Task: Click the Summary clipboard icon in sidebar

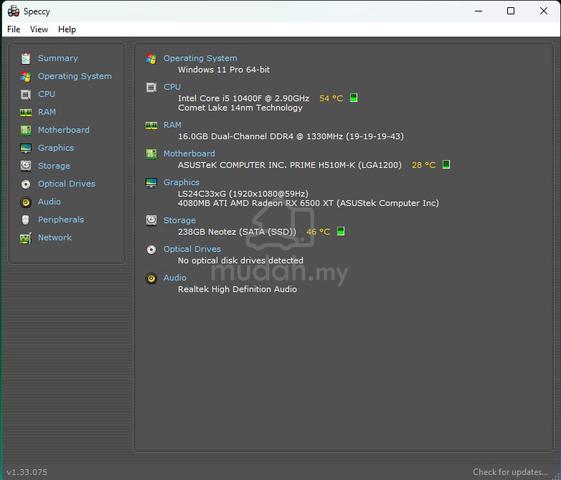Action: (26, 58)
